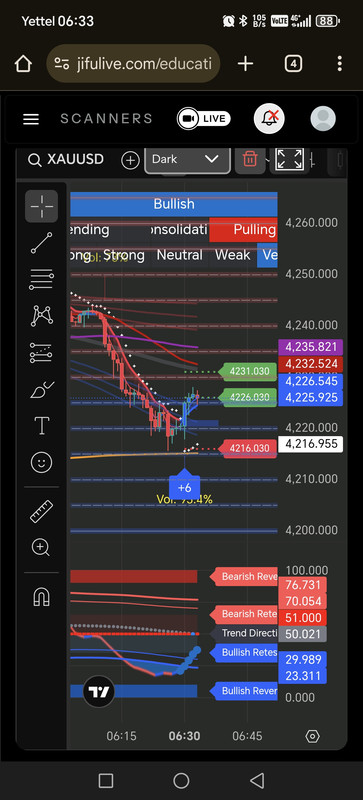
Task: Open the forecasting position tool
Action: (41, 353)
